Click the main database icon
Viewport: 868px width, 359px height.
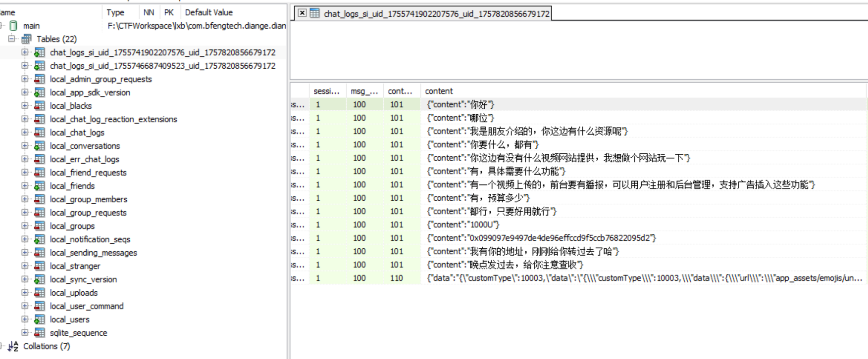click(x=14, y=26)
